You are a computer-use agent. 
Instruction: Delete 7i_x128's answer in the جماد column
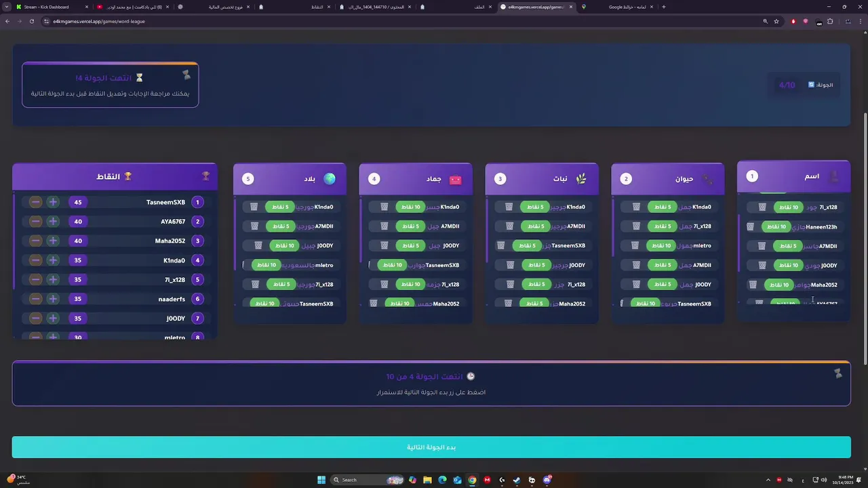(384, 285)
